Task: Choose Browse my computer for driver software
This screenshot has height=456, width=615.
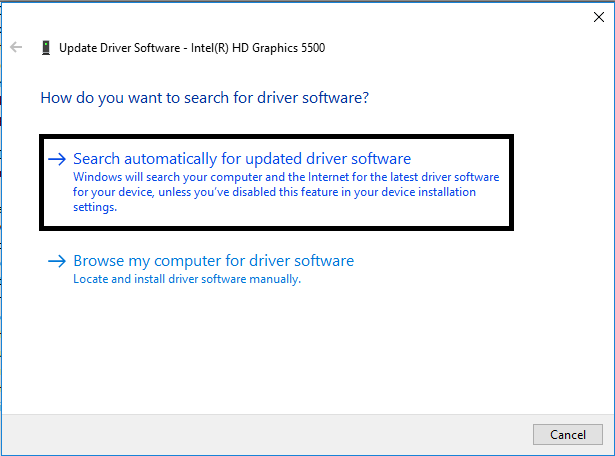Action: [213, 261]
